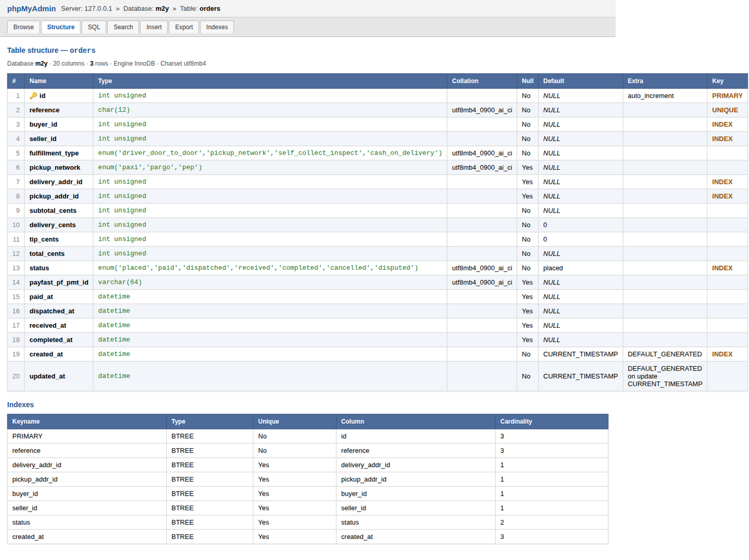Click the char(12) type value
The height and width of the screenshot is (560, 749).
point(114,110)
